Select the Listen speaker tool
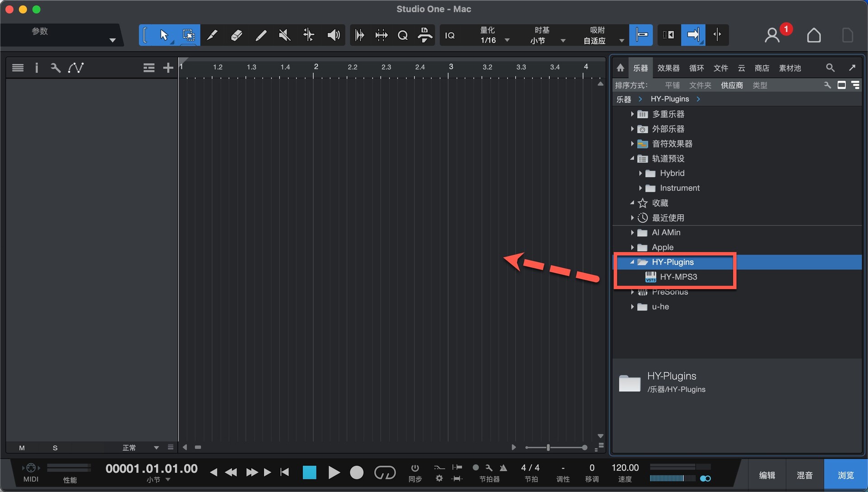The height and width of the screenshot is (492, 868). (x=333, y=35)
